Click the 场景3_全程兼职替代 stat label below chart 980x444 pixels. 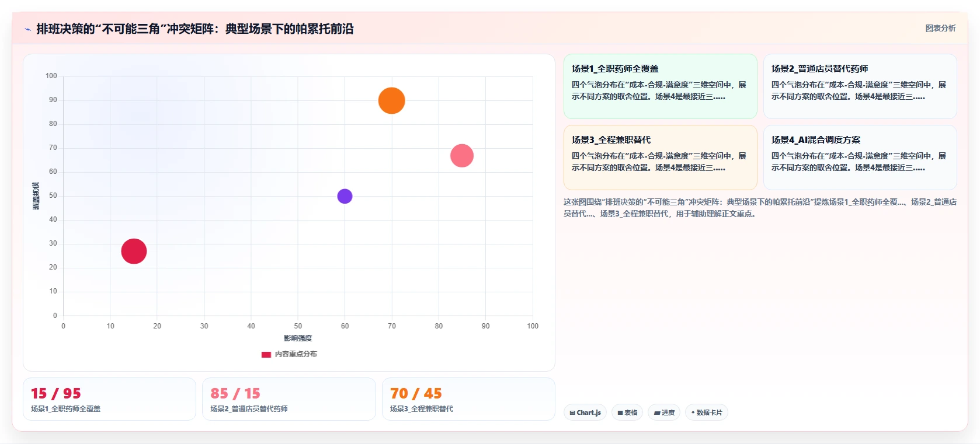tap(422, 409)
